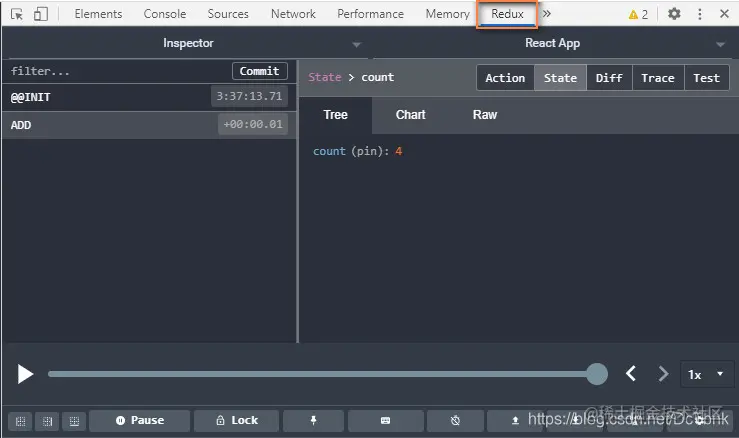Viewport: 739px width, 438px height.
Task: Switch to the Test view
Action: coord(706,78)
